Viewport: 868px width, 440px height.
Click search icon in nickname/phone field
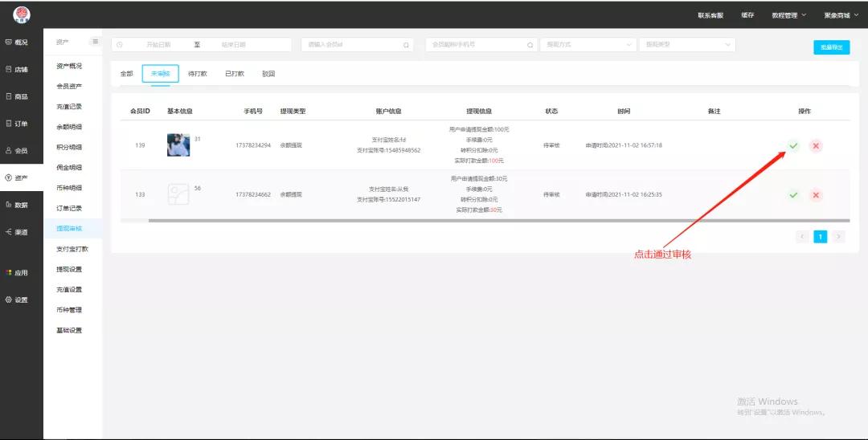[530, 45]
